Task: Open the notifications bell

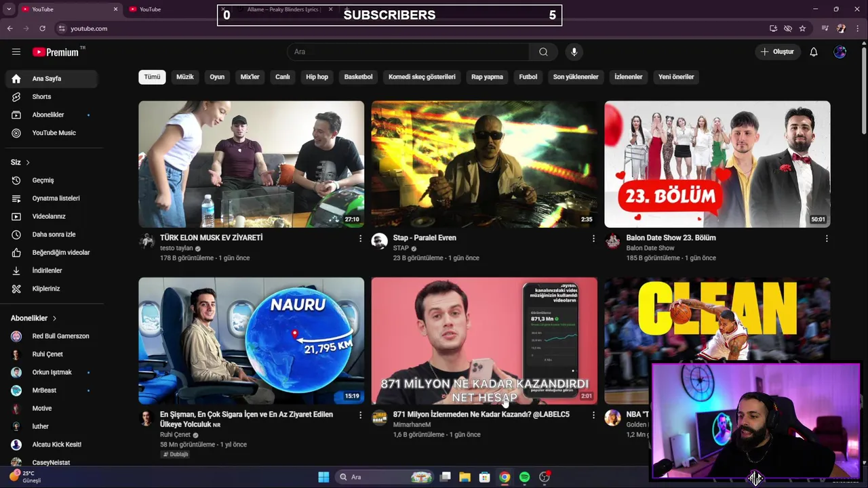Action: (x=814, y=52)
